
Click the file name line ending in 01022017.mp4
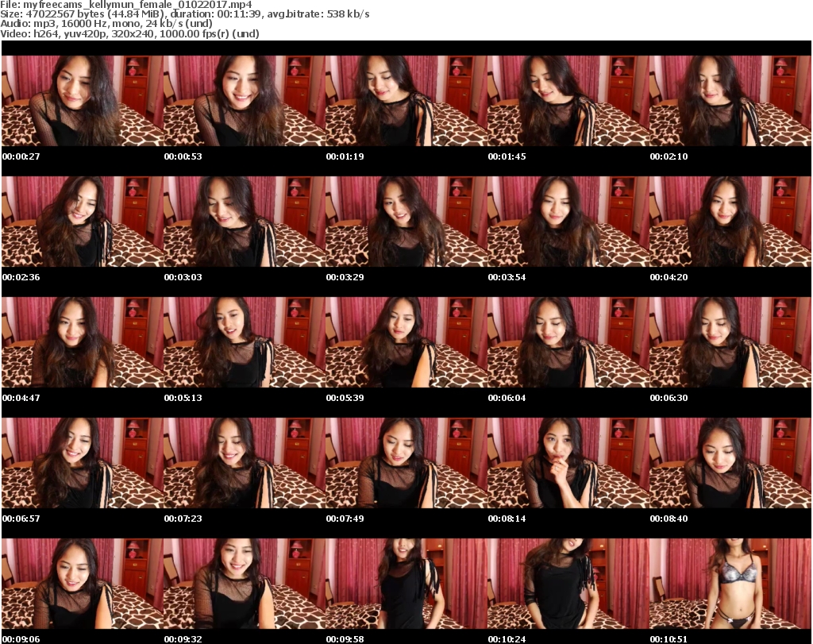tap(126, 5)
